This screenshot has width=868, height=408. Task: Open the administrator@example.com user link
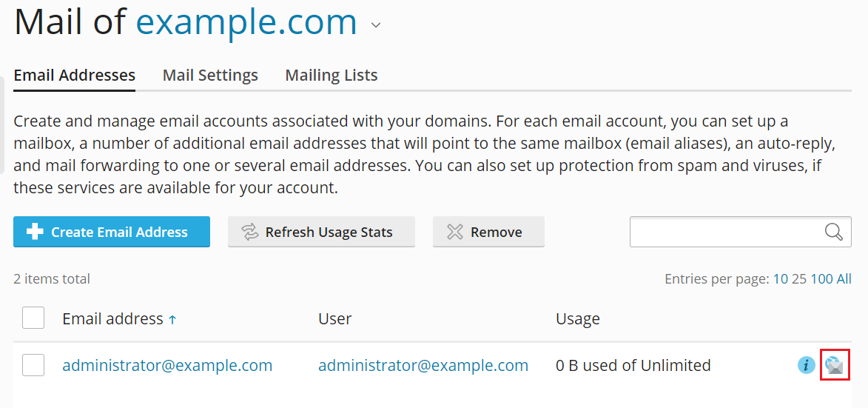pos(423,365)
